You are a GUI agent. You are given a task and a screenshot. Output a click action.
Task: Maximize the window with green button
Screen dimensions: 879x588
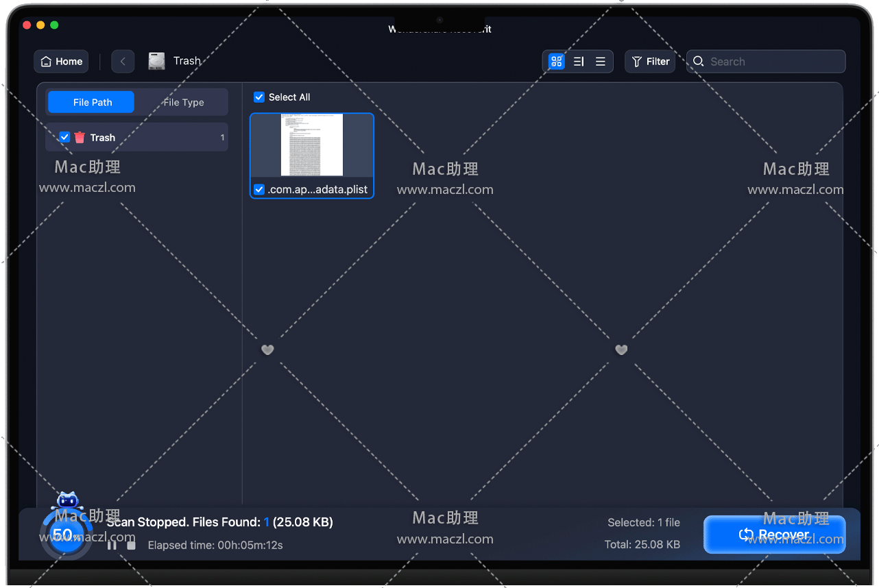pos(54,25)
